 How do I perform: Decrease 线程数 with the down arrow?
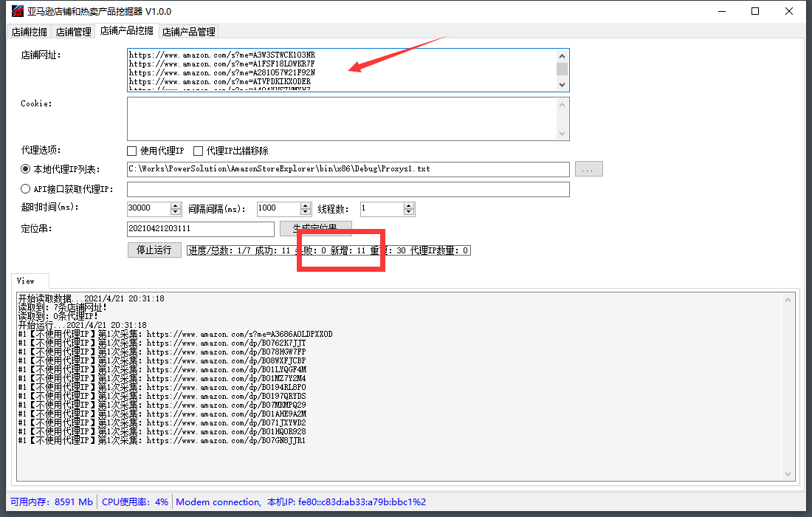point(409,212)
